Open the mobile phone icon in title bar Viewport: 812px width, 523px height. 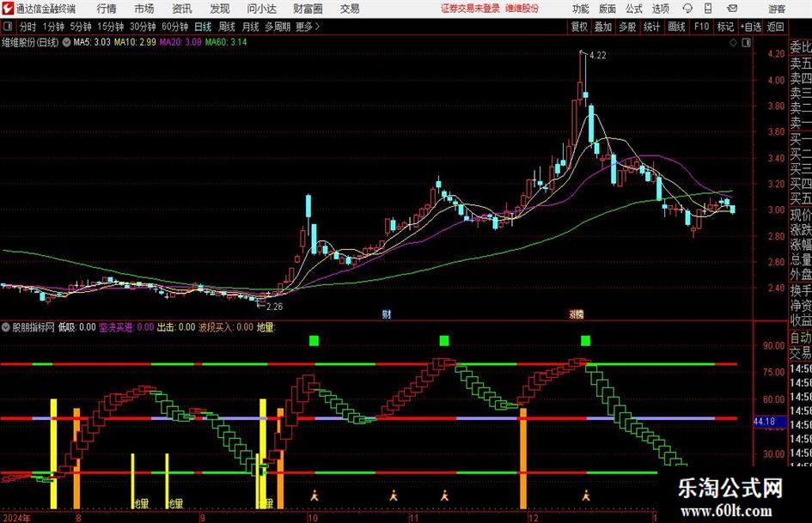pyautogui.click(x=708, y=9)
